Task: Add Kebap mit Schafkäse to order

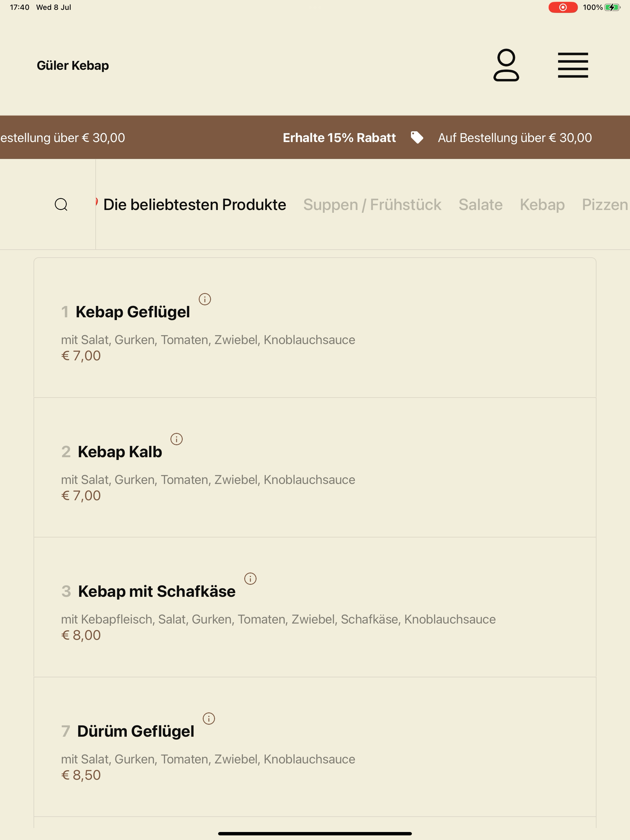Action: [315, 607]
